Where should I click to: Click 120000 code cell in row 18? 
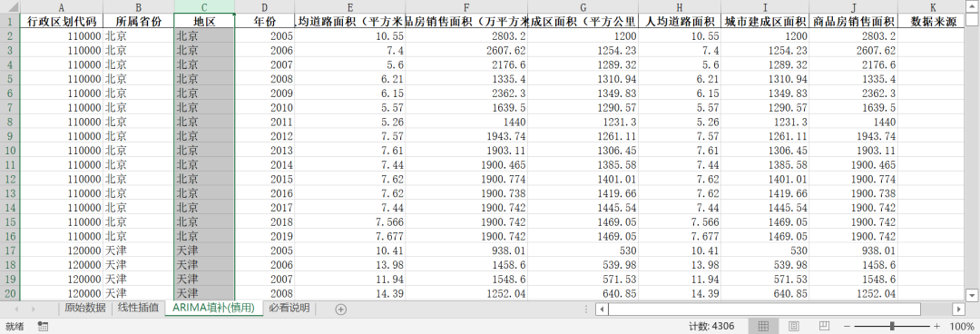[62, 265]
